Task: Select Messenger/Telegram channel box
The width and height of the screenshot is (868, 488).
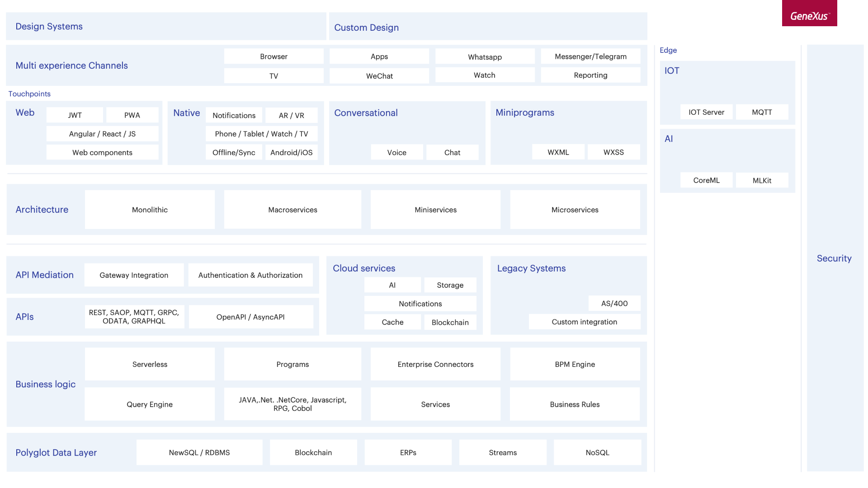Action: point(590,56)
